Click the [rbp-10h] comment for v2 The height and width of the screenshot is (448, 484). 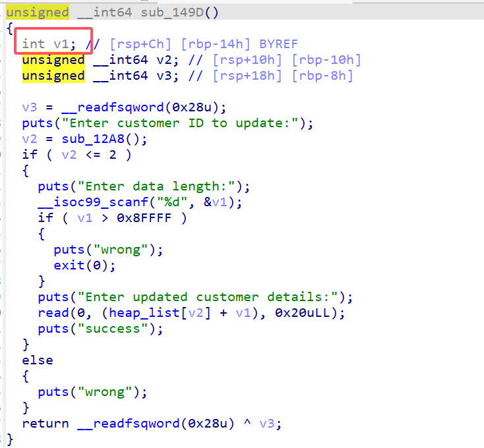click(x=326, y=60)
